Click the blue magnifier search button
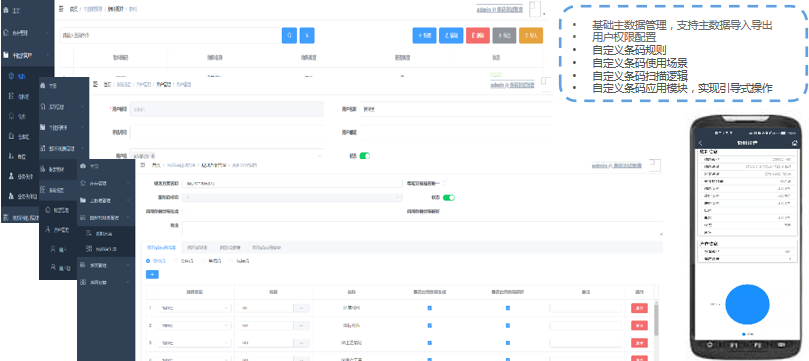Image resolution: width=809 pixels, height=361 pixels. coord(289,35)
